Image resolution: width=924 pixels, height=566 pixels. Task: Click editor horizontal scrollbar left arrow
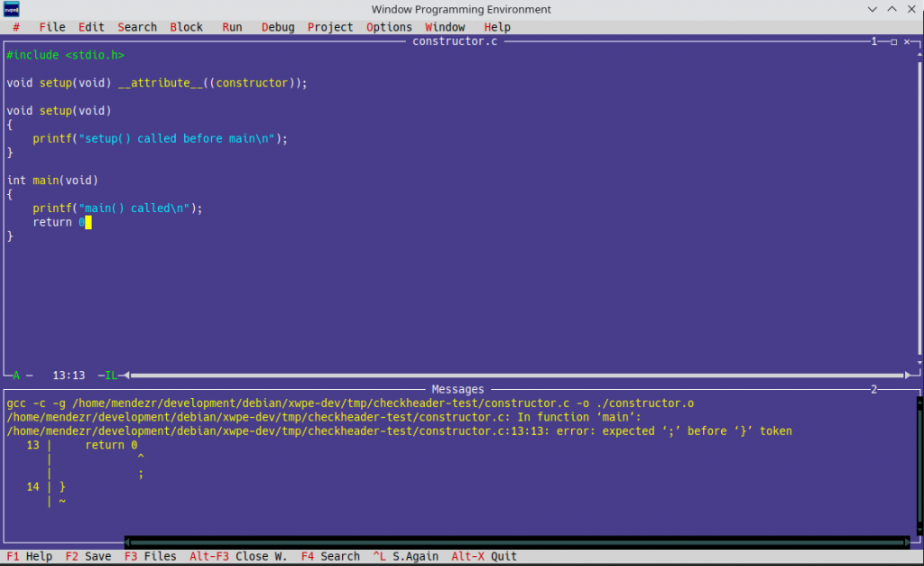coord(127,375)
